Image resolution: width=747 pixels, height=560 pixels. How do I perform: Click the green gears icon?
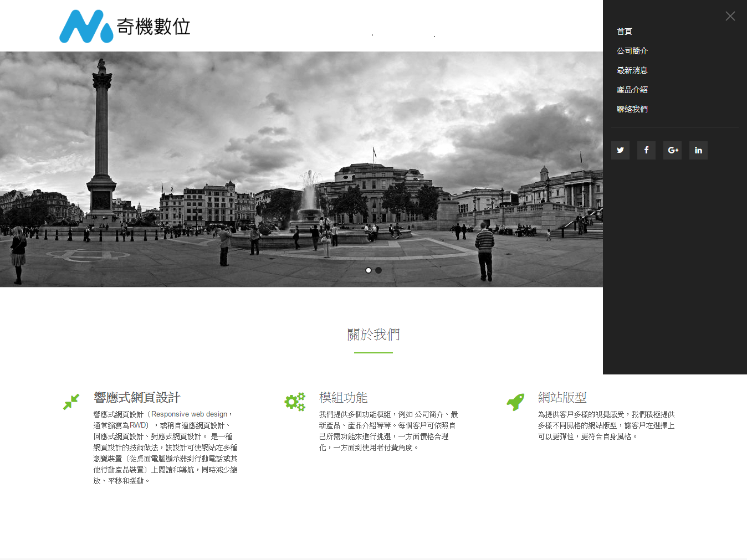(295, 402)
